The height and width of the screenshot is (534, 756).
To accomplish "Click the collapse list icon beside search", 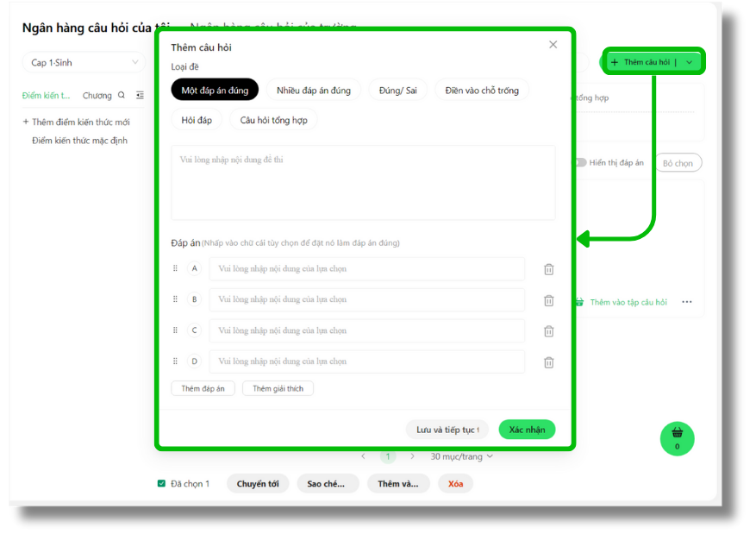I will coord(141,96).
